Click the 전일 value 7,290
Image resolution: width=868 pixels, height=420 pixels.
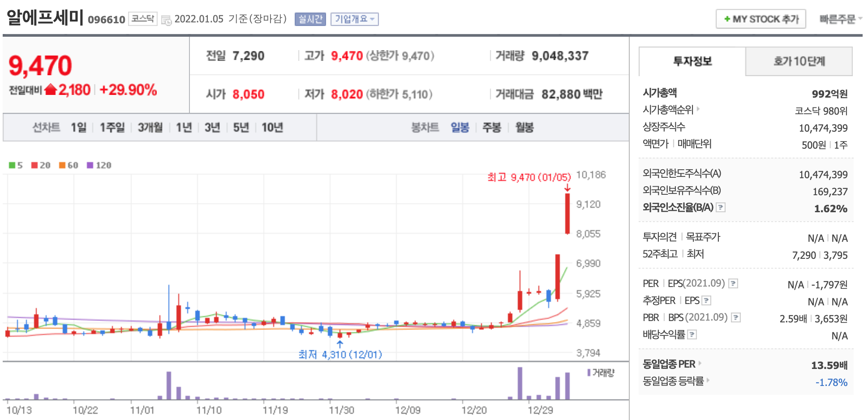[249, 56]
